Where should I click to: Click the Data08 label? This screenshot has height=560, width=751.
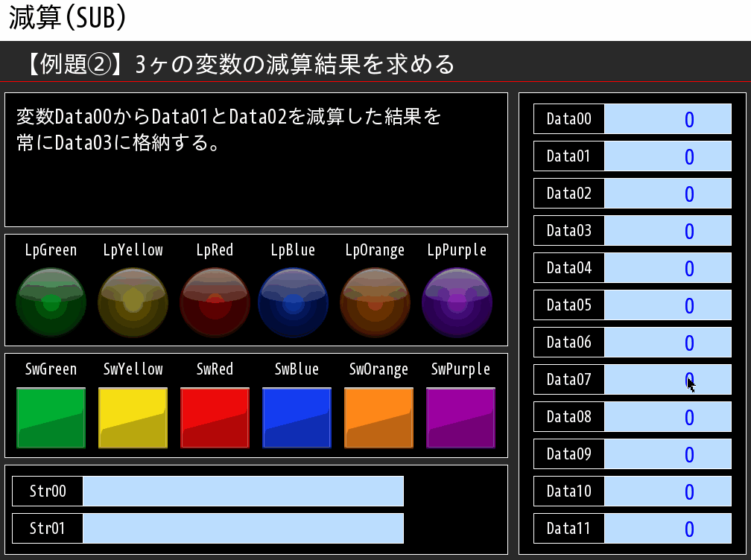point(569,417)
